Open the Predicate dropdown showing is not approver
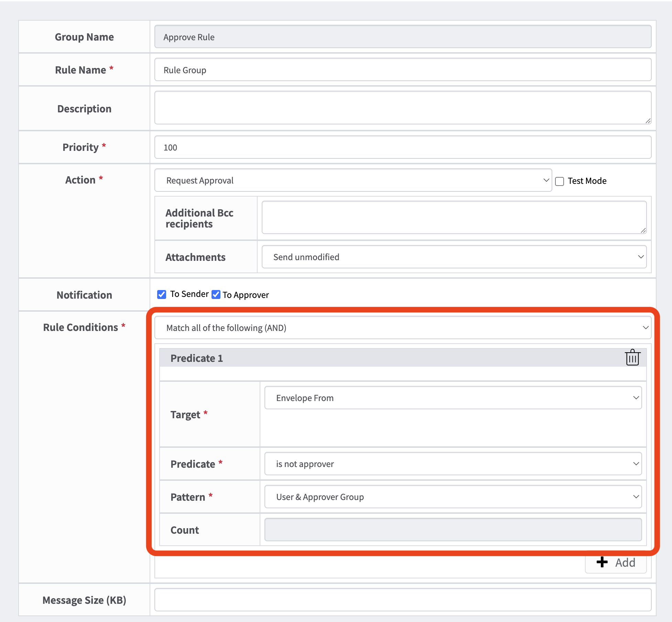Image resolution: width=672 pixels, height=622 pixels. point(453,464)
